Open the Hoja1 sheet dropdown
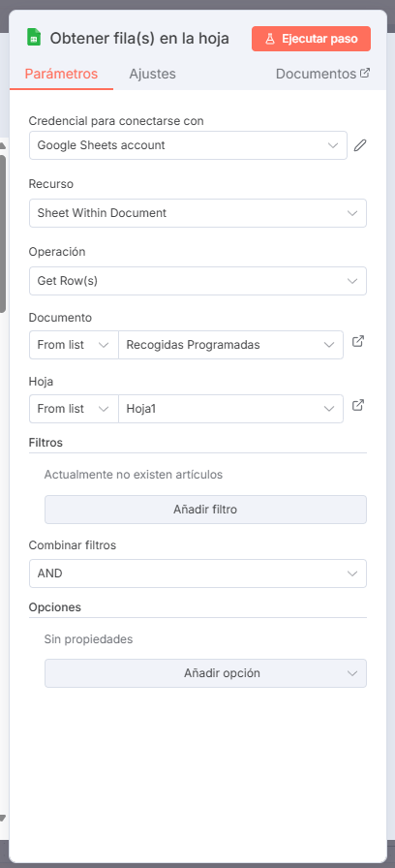Screen dimensions: 395x868 [230, 409]
